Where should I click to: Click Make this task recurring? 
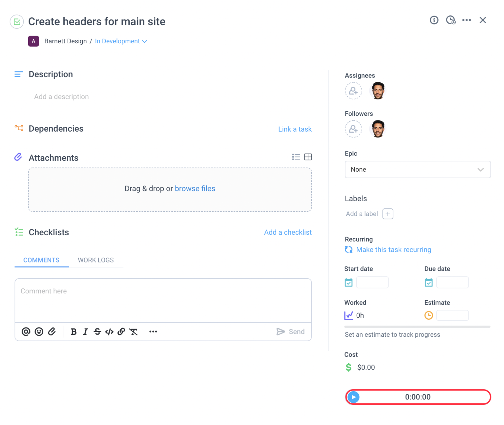(x=393, y=249)
